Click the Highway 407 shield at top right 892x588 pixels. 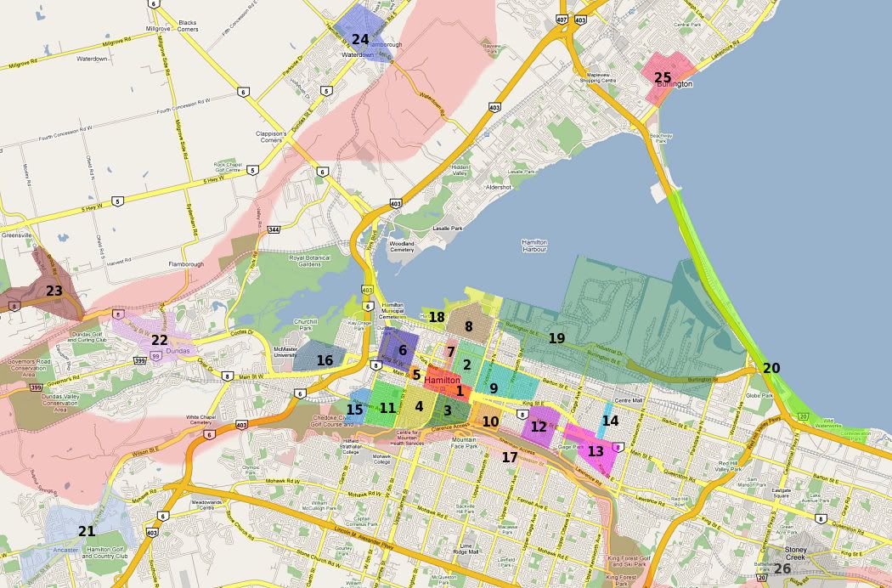[x=562, y=20]
